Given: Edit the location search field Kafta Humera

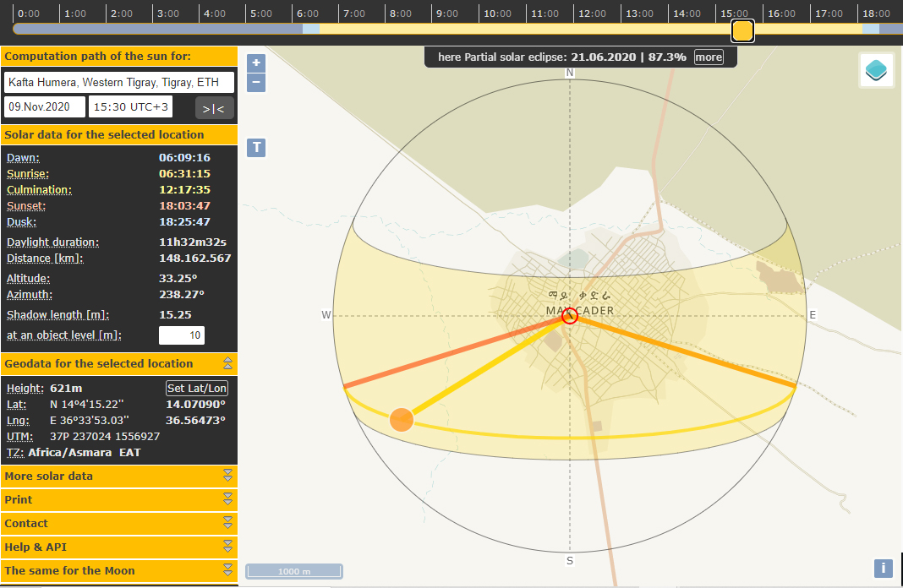Looking at the screenshot, I should (119, 82).
